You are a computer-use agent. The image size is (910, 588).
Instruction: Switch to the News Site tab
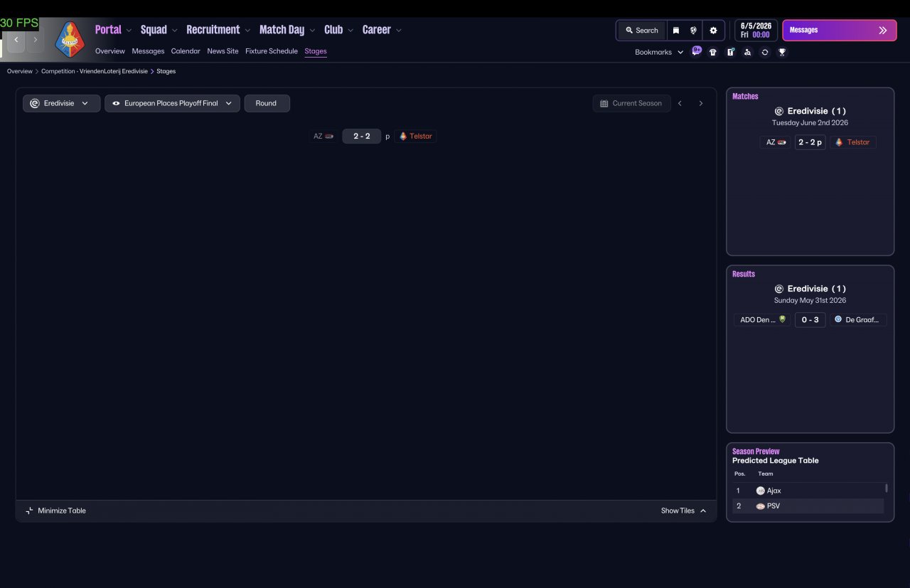pos(223,51)
